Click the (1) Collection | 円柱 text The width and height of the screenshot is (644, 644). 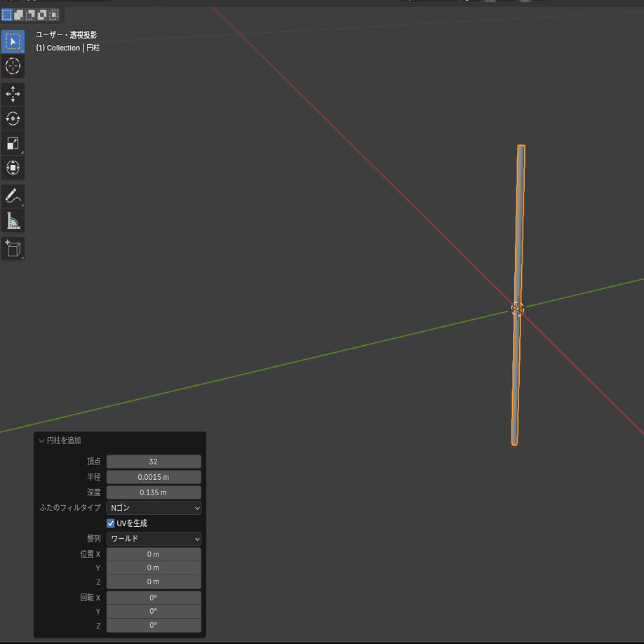68,48
